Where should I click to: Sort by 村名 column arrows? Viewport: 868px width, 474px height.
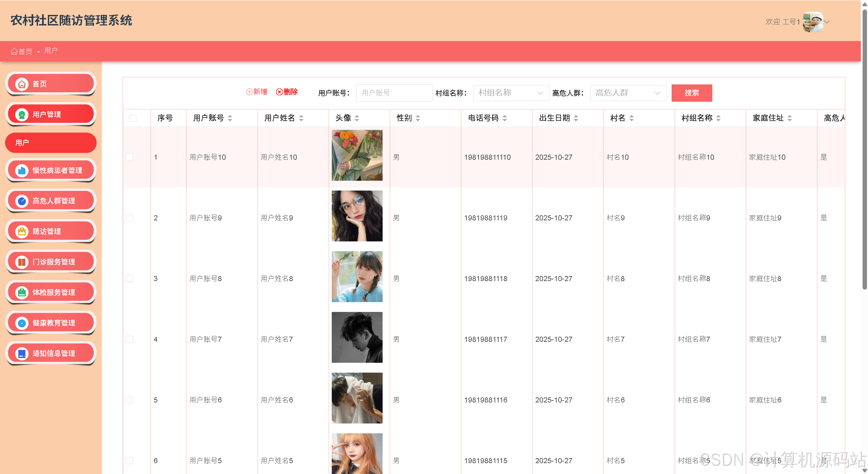click(x=632, y=118)
